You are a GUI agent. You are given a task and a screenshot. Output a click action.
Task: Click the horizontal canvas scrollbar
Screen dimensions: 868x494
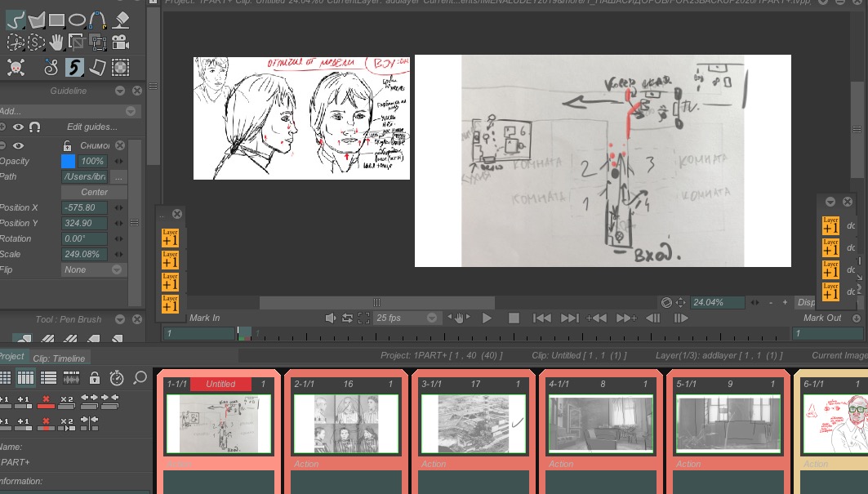[377, 302]
